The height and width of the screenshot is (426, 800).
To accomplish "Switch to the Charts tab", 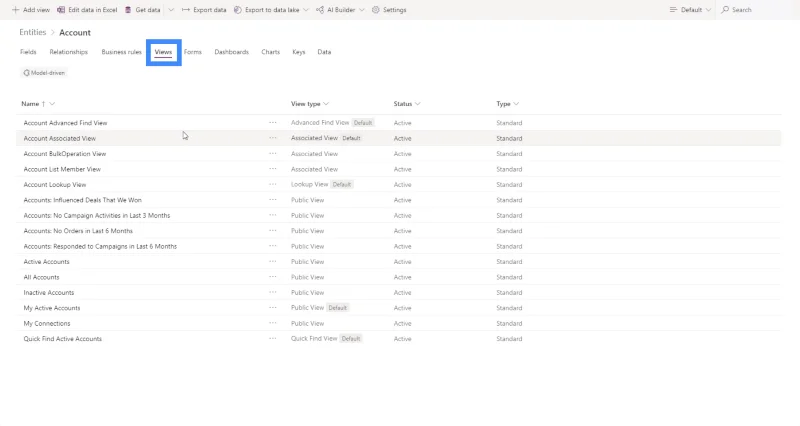I will (x=270, y=52).
